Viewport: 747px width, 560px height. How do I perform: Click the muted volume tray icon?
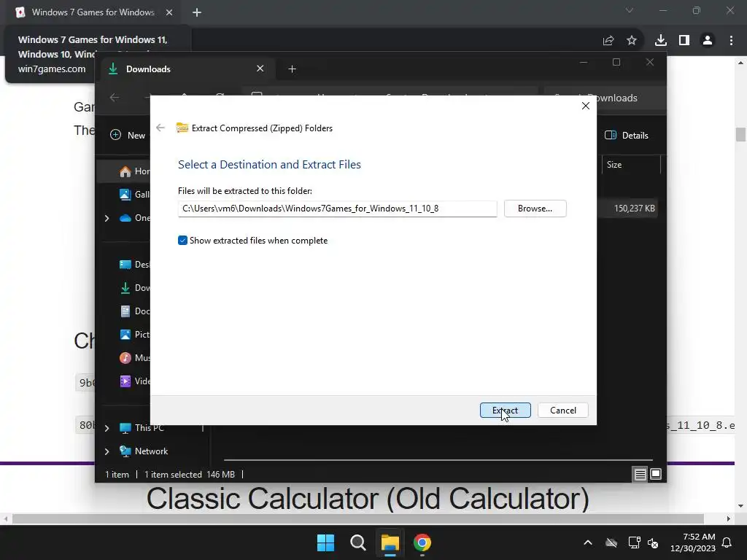point(653,542)
